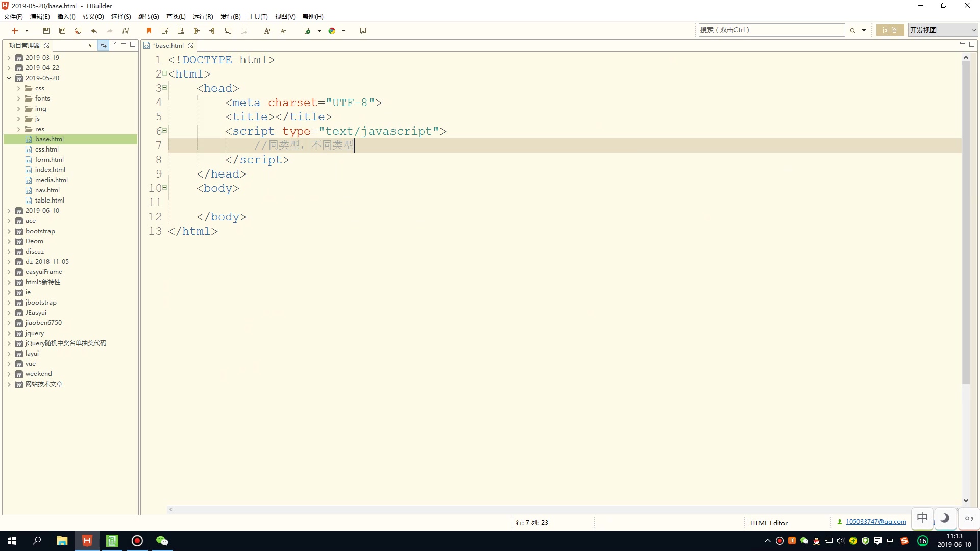The image size is (980, 551).
Task: Open the search options dropdown arrow
Action: [x=864, y=31]
